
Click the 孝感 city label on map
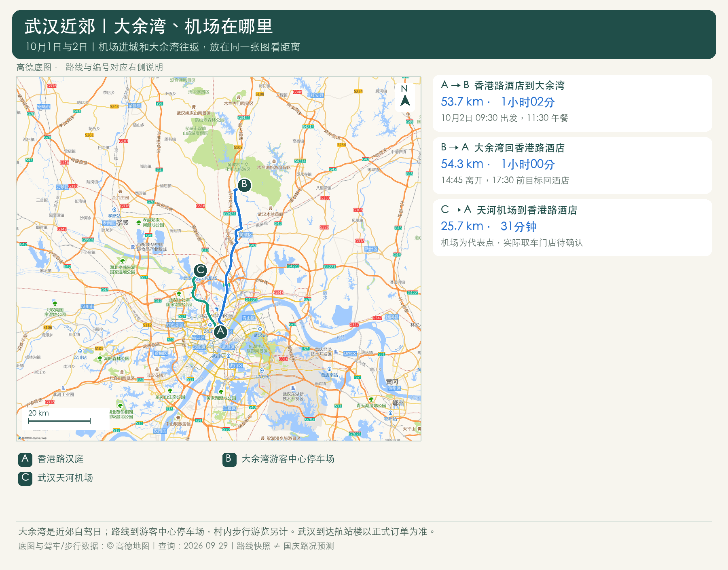(x=123, y=223)
